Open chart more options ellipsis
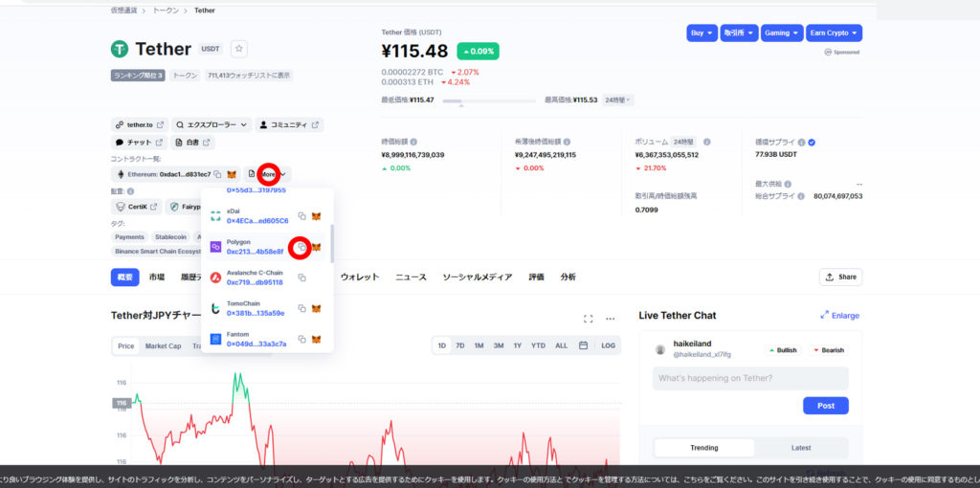Viewport: 980px width, 488px height. 611,319
